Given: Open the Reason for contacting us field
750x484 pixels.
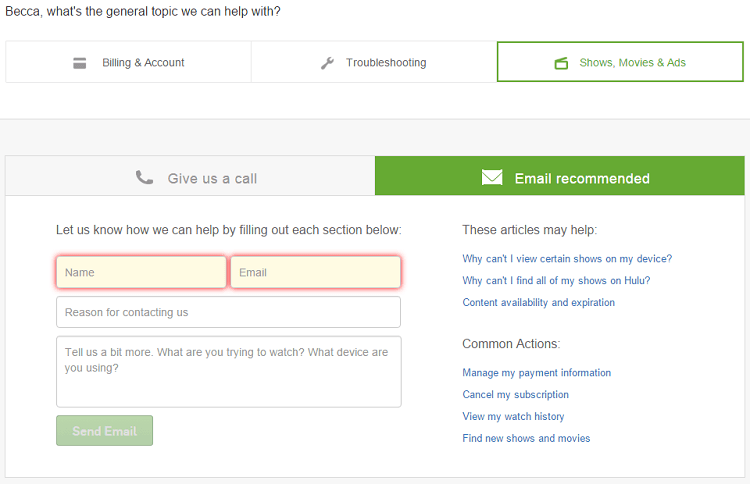Looking at the screenshot, I should [x=228, y=312].
